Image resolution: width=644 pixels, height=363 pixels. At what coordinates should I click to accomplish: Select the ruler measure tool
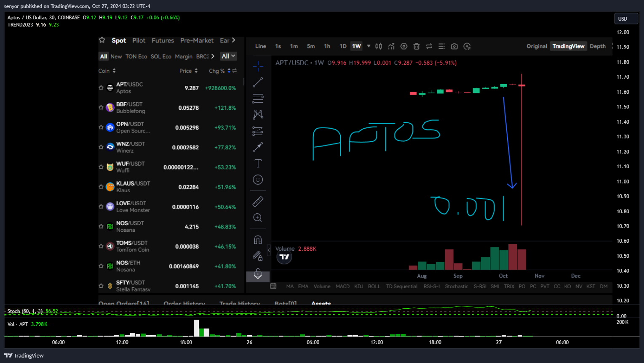click(x=258, y=201)
